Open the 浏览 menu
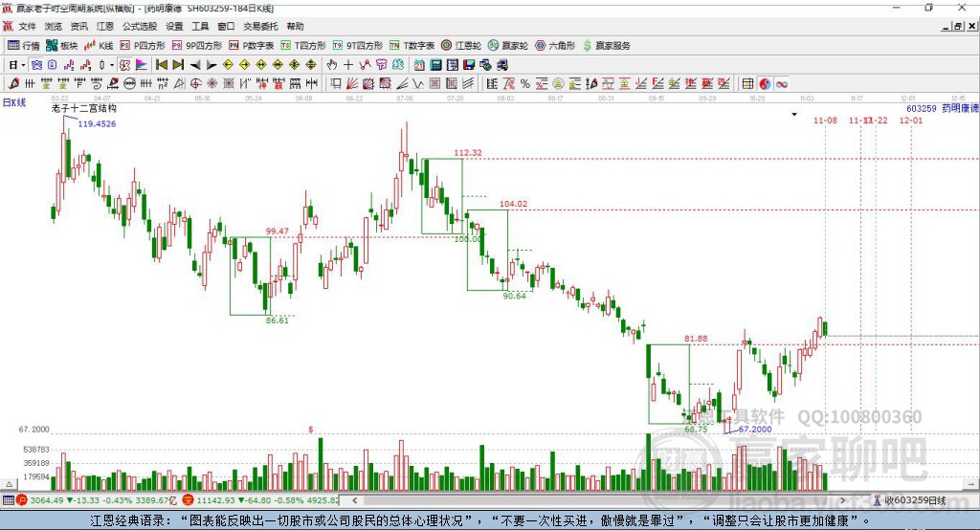This screenshot has width=980, height=530. 54,26
